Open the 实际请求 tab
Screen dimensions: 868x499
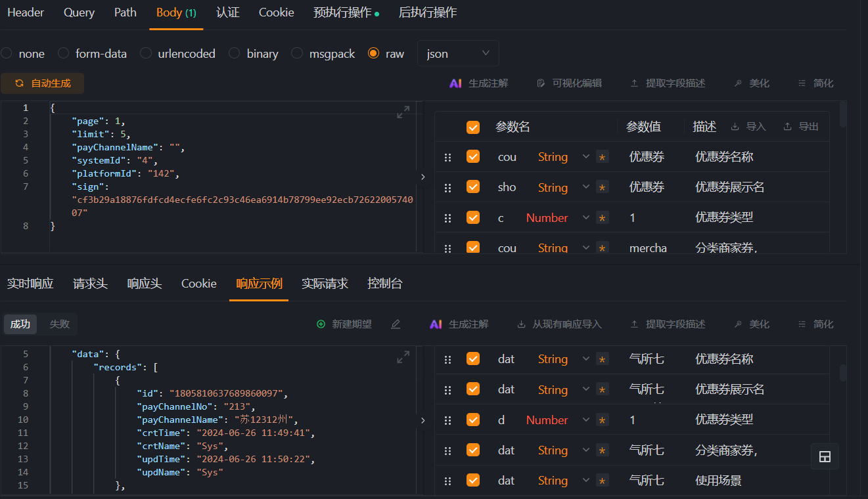point(325,284)
